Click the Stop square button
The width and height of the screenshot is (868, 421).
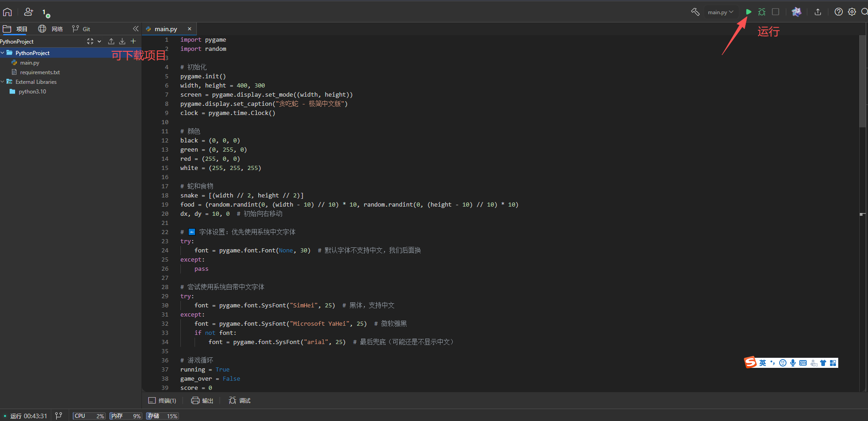[x=776, y=12]
